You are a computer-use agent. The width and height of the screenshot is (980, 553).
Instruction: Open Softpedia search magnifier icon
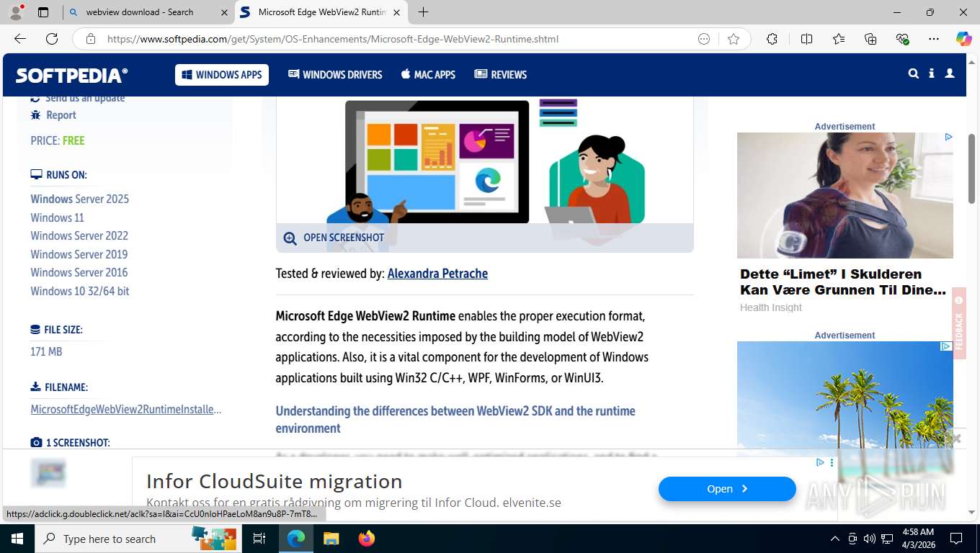tap(914, 73)
